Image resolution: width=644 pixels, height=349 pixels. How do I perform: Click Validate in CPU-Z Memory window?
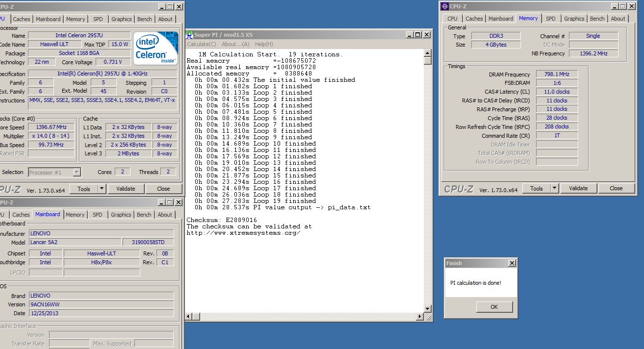click(578, 188)
